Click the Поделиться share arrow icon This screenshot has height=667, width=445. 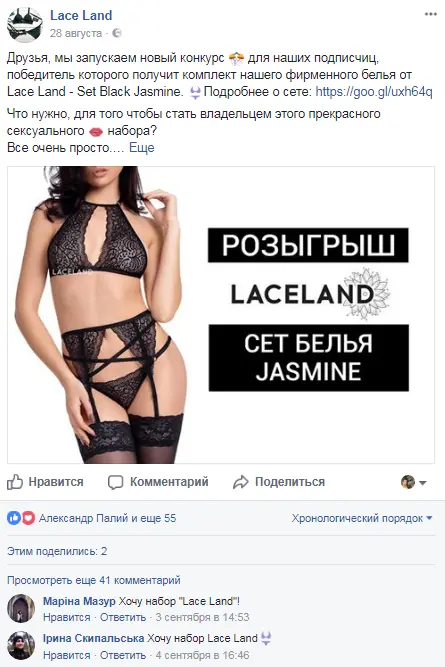point(241,482)
